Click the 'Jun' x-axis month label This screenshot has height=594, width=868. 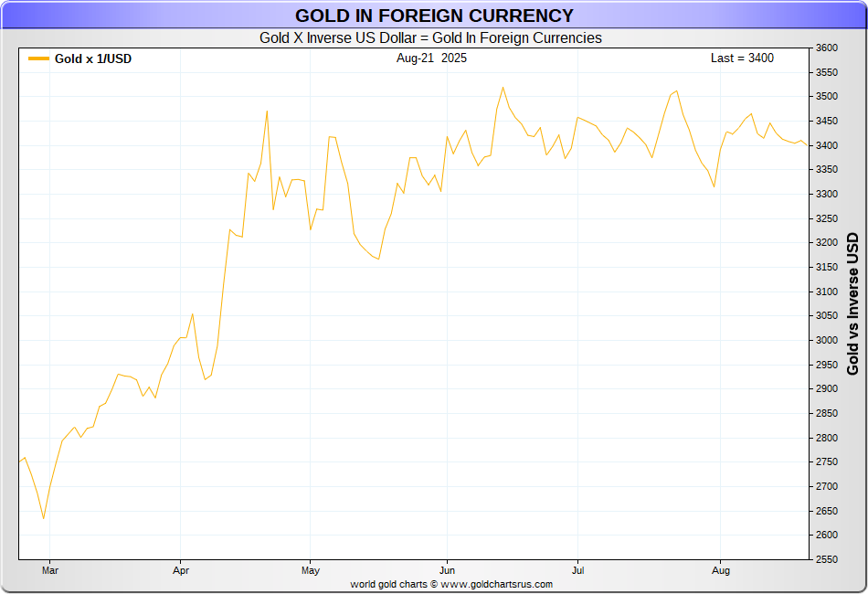coord(447,570)
